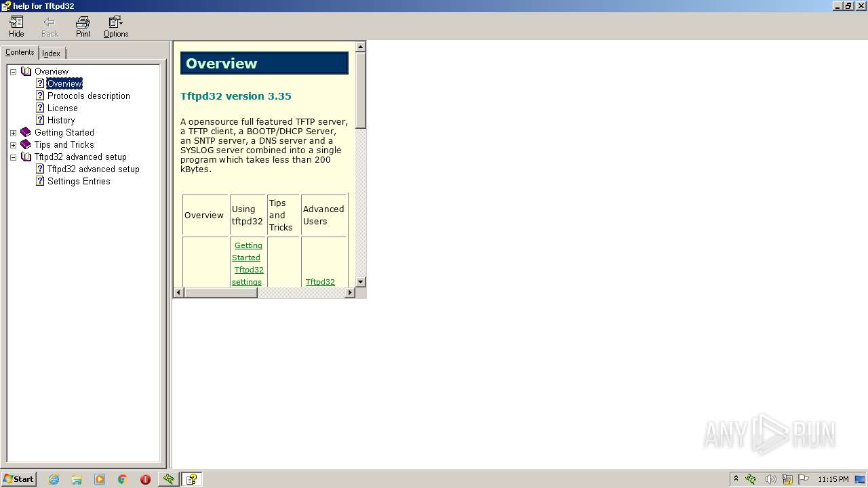
Task: Click the Overview open-book icon
Action: 26,71
